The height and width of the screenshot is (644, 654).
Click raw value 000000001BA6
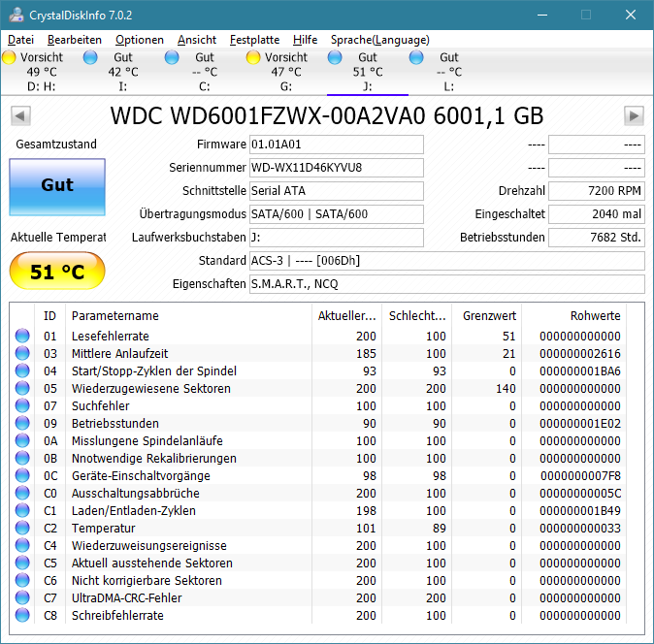579,370
